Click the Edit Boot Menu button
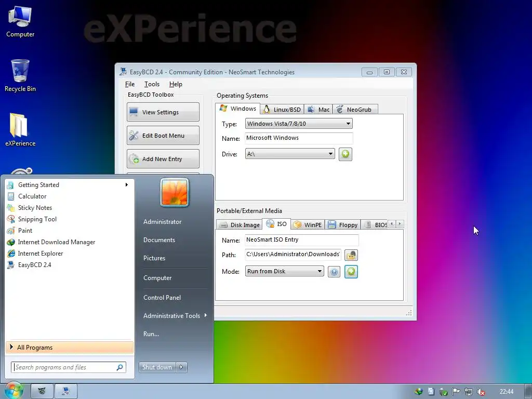 click(x=163, y=136)
